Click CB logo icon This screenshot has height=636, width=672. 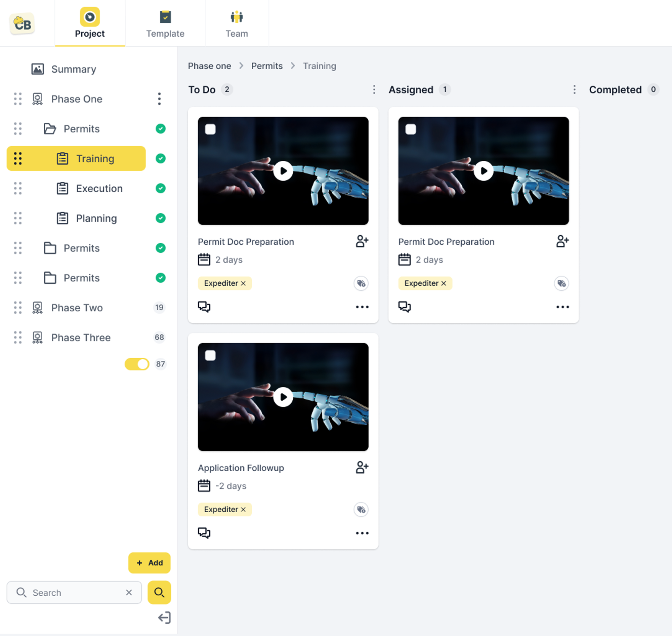(23, 24)
